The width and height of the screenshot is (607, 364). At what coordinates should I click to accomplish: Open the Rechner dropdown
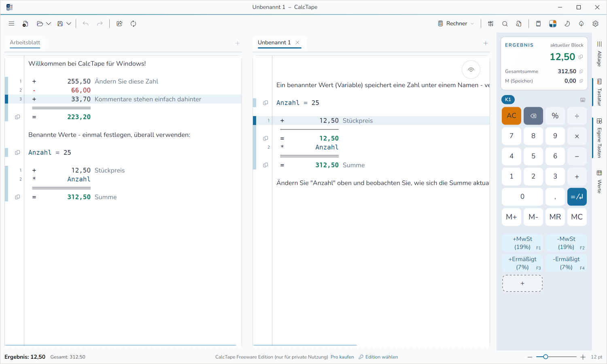point(456,23)
